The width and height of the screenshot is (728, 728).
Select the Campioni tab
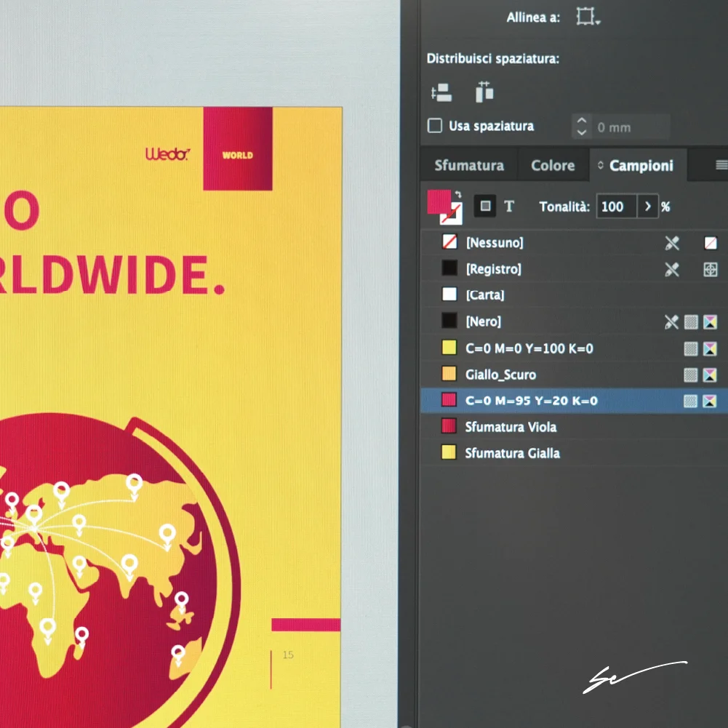click(x=638, y=165)
